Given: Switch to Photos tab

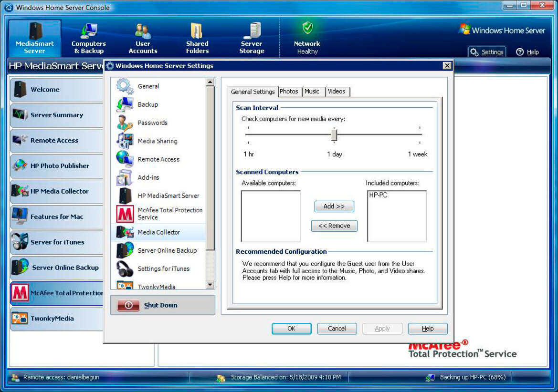Looking at the screenshot, I should tap(289, 92).
